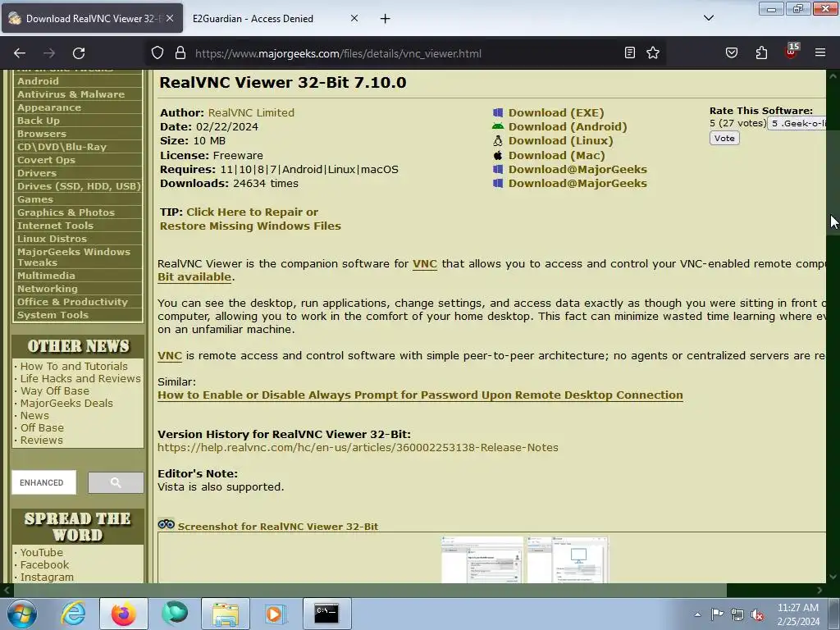This screenshot has height=630, width=840.
Task: Click the Windows icon beside Download (EXE)
Action: click(x=498, y=113)
